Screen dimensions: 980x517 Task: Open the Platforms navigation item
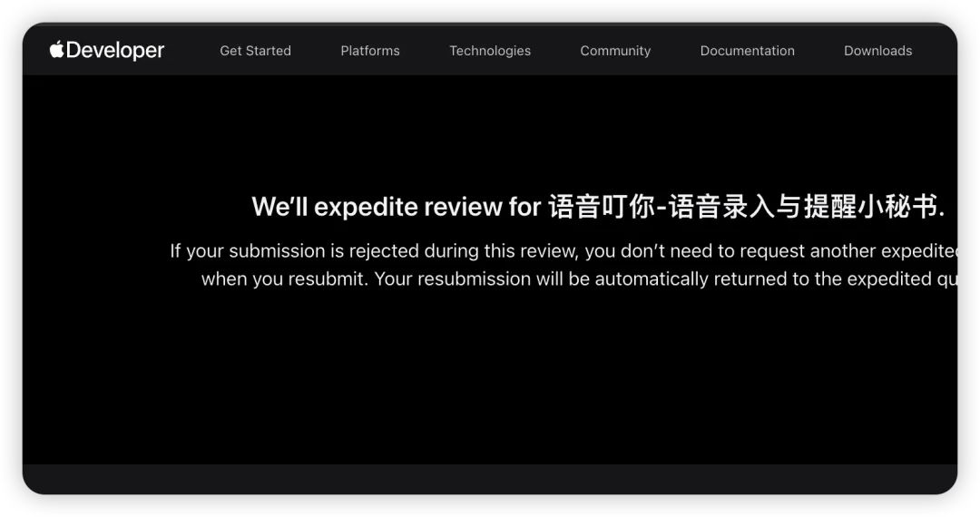click(370, 51)
